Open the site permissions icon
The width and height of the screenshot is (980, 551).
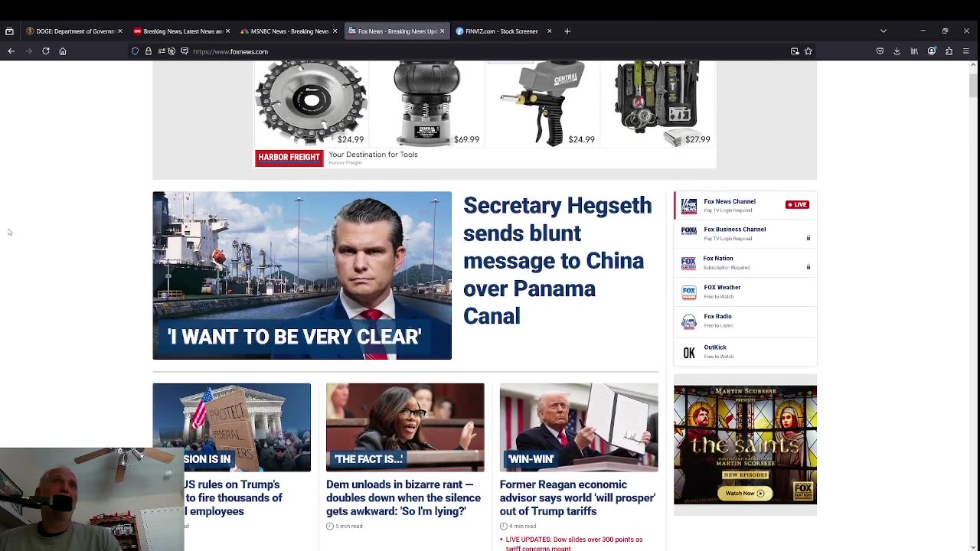point(161,51)
